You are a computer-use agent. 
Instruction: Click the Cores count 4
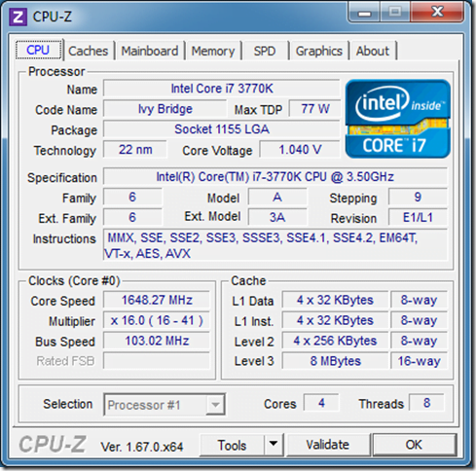[321, 403]
